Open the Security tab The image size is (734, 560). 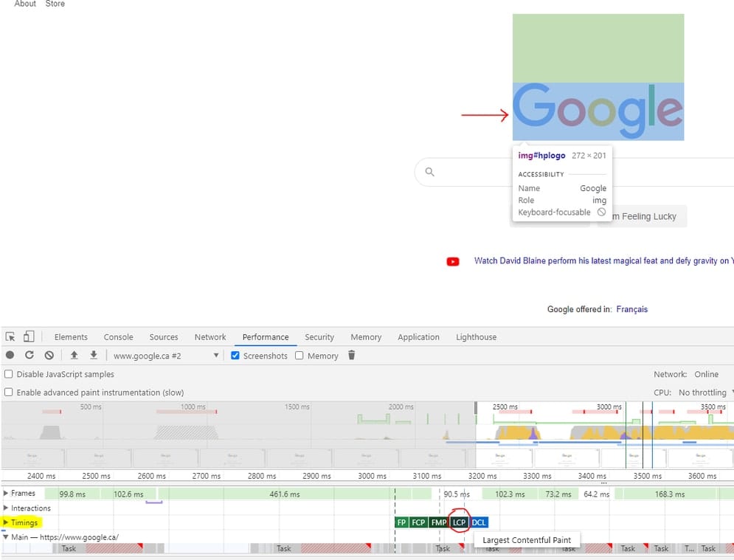[319, 337]
